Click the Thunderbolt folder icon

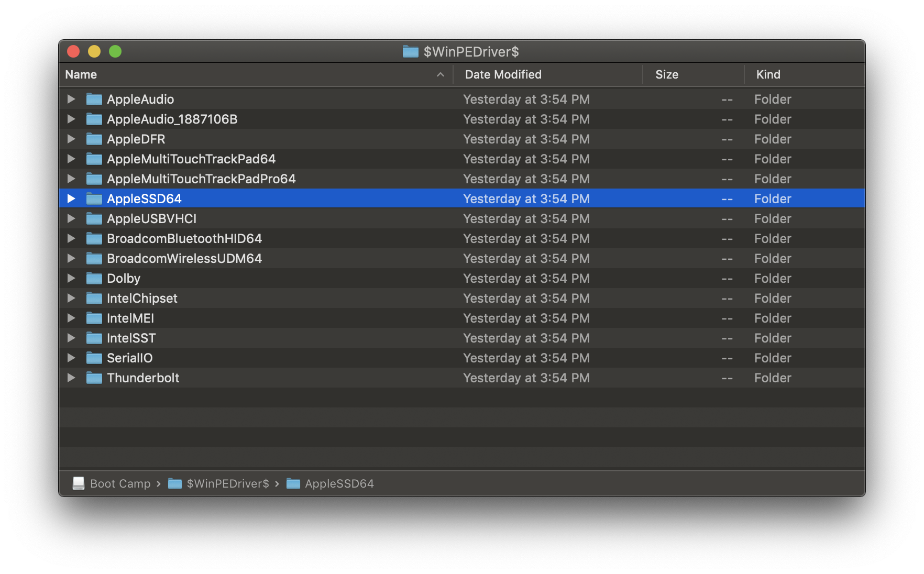tap(94, 378)
